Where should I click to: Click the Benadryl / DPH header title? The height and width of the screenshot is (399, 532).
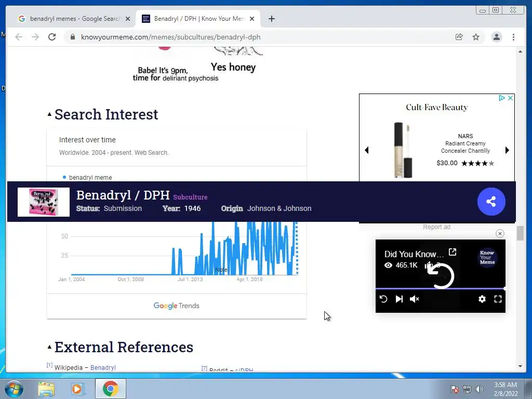coord(123,195)
